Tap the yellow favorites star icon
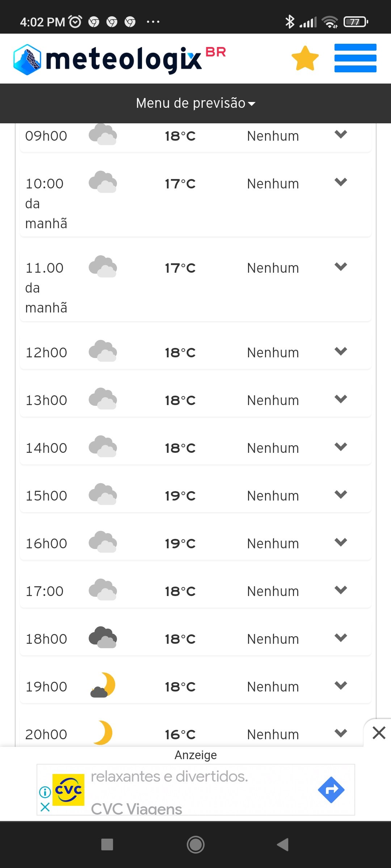 (x=305, y=58)
